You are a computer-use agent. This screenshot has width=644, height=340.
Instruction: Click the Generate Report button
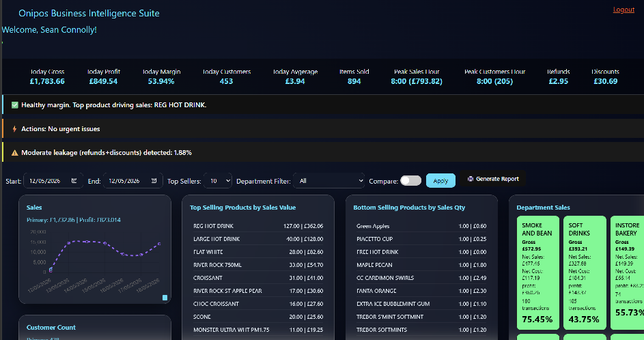[x=493, y=179]
